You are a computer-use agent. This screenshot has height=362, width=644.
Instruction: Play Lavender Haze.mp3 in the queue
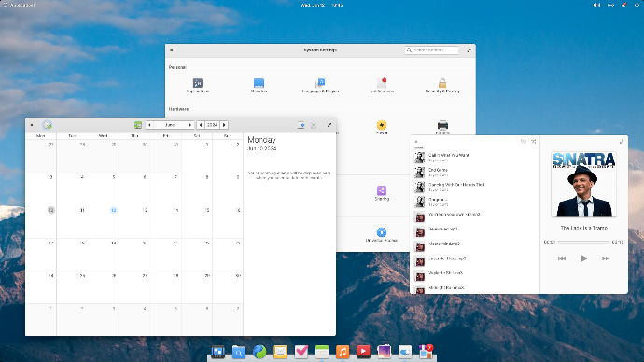(476, 261)
